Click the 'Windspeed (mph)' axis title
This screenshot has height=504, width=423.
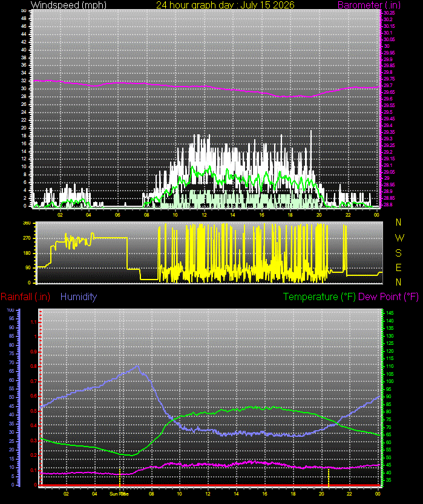[68, 5]
